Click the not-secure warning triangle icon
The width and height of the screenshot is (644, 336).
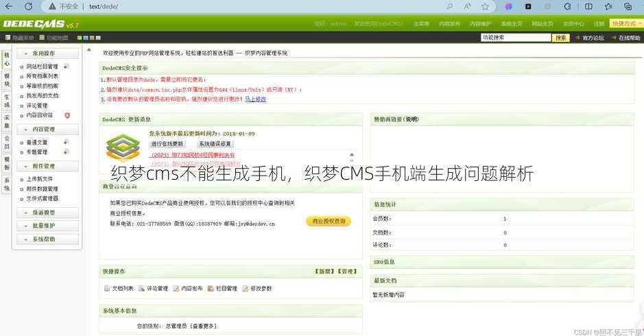coord(52,7)
